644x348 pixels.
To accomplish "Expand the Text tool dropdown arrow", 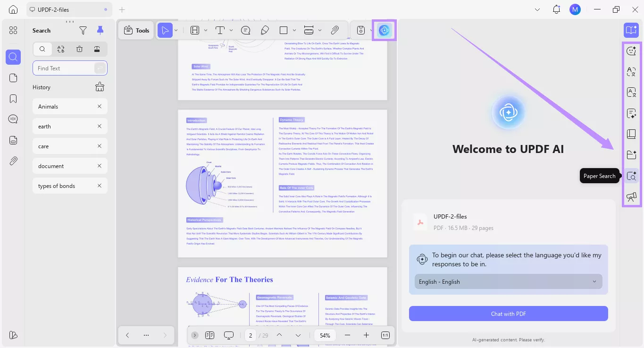I will click(231, 30).
